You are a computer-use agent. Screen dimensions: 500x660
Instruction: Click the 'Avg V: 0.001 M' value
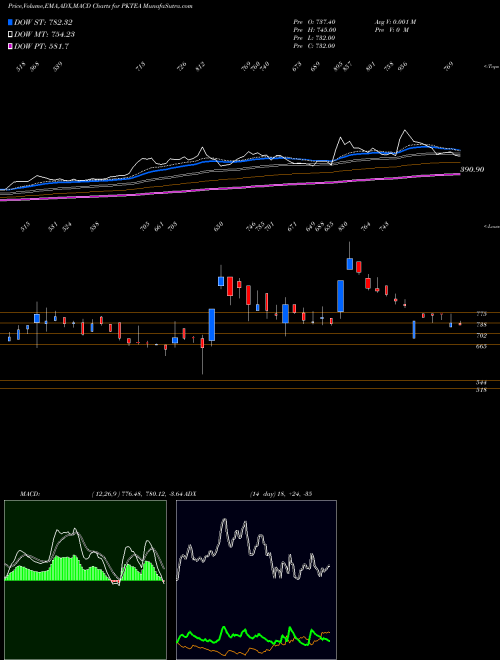pos(395,22)
